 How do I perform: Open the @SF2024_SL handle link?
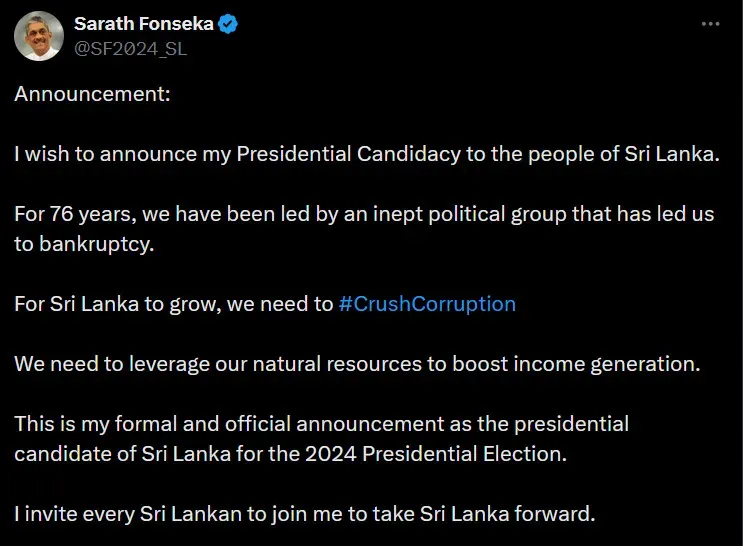[x=130, y=49]
